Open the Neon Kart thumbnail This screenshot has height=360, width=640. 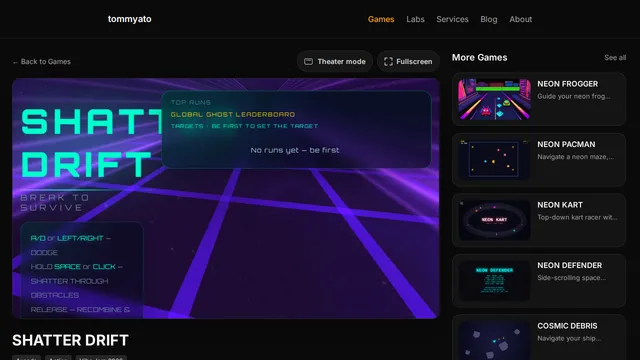pyautogui.click(x=494, y=220)
